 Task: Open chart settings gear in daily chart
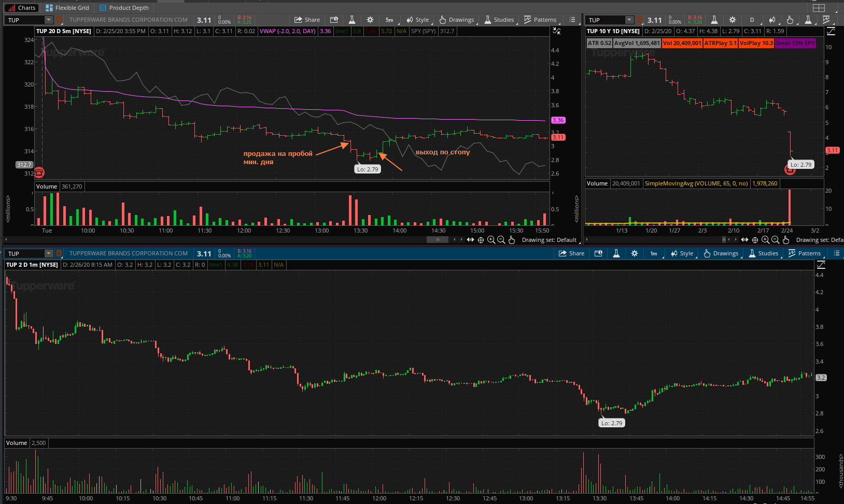(x=732, y=20)
